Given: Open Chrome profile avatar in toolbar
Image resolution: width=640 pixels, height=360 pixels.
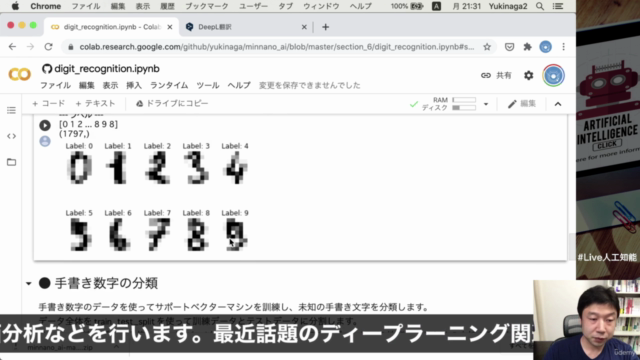Looking at the screenshot, I should 545,47.
